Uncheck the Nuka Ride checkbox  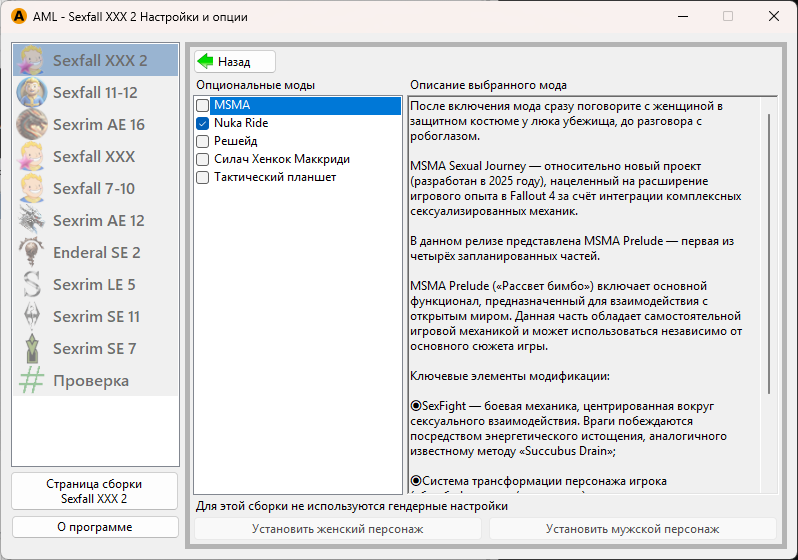click(203, 123)
